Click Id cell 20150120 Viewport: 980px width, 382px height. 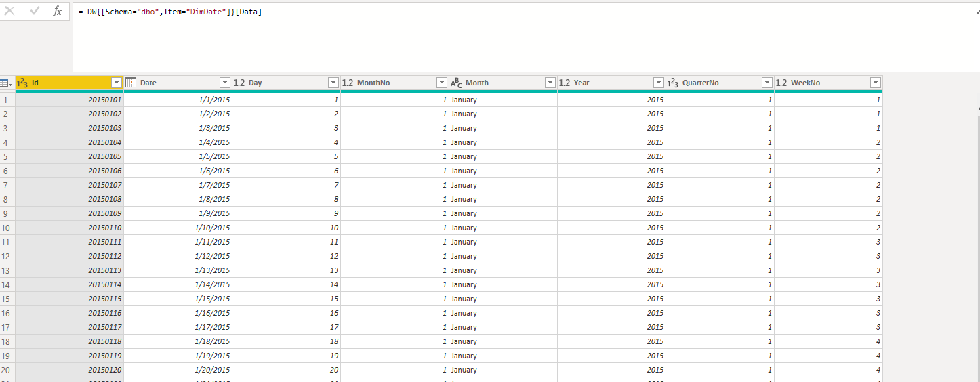[x=69, y=370]
